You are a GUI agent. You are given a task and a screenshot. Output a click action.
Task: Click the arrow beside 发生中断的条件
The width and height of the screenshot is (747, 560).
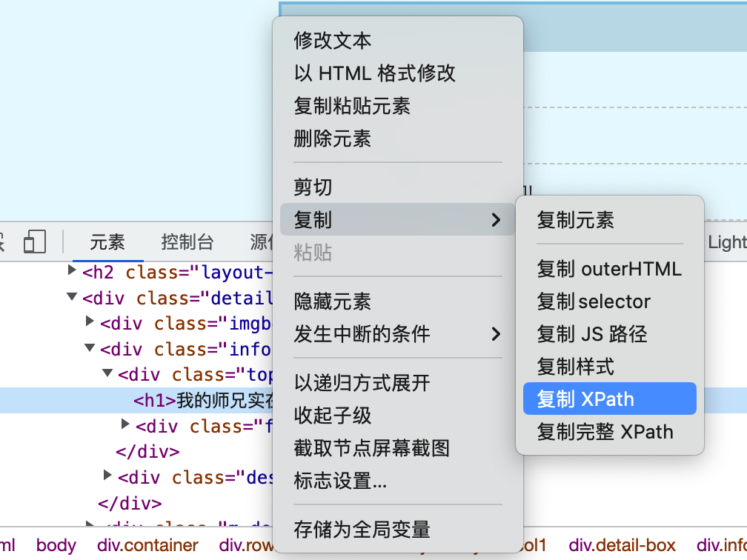(496, 334)
